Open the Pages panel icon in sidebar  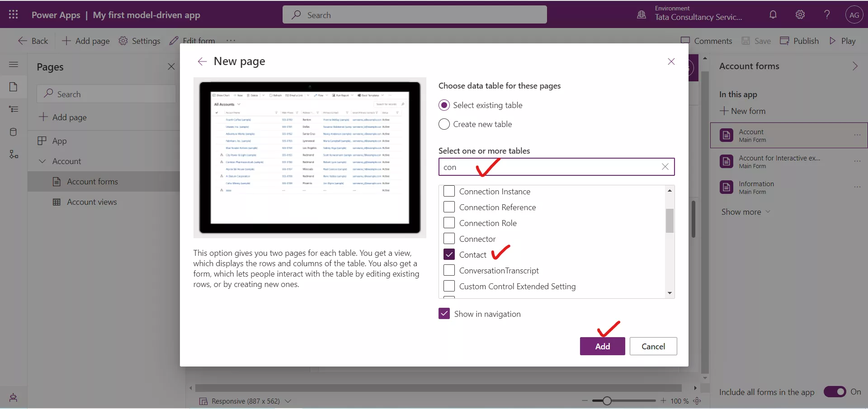coord(14,87)
